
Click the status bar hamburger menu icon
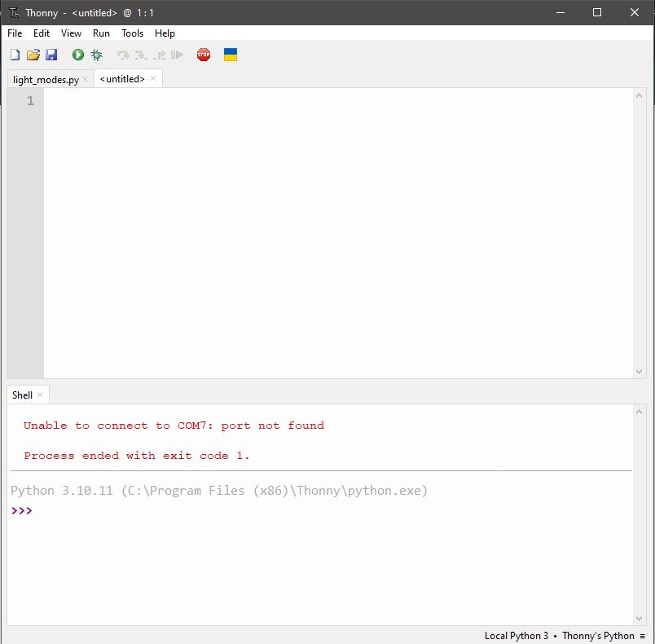tap(643, 636)
